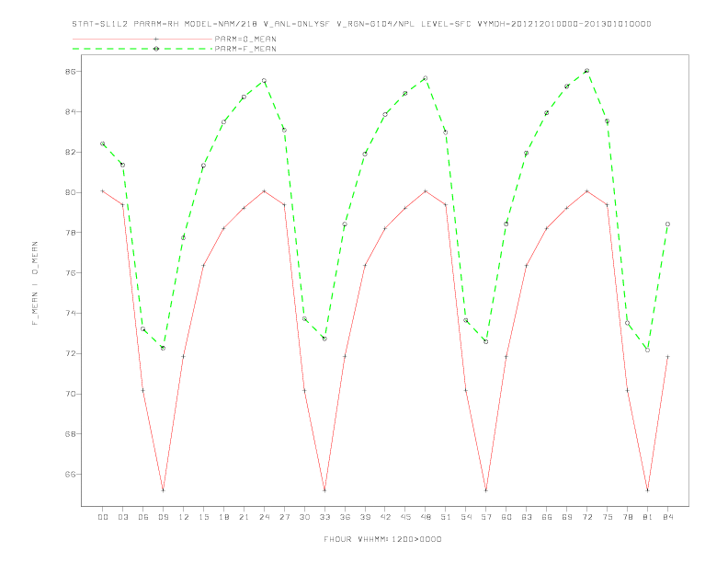This screenshot has height=563, width=728.
Task: Click y-axis tick label 74
Action: [x=71, y=313]
